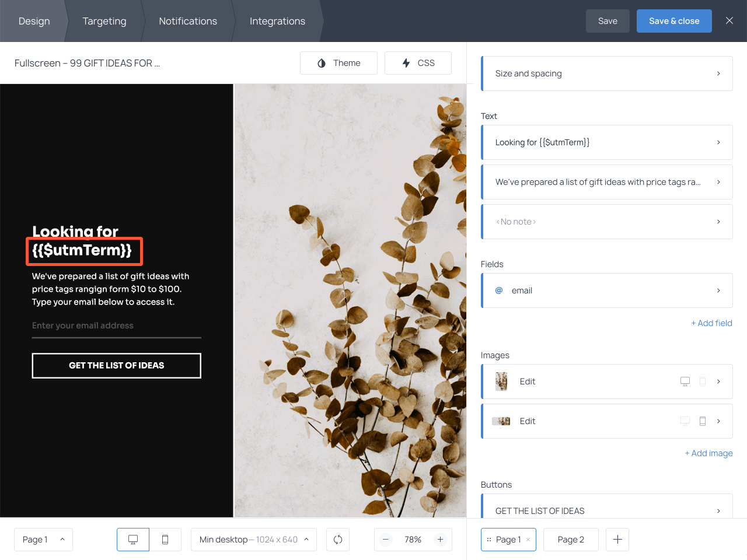
Task: Switch preview to desktop mode
Action: click(132, 540)
